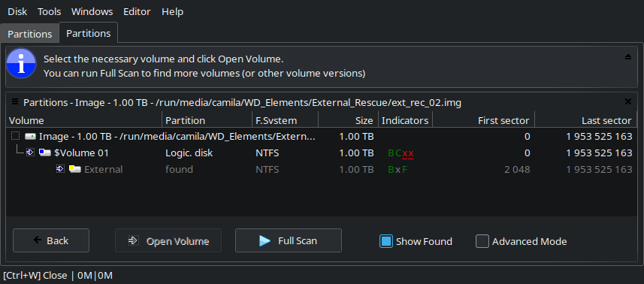Sort by Volume column header
644x284 pixels.
click(84, 120)
